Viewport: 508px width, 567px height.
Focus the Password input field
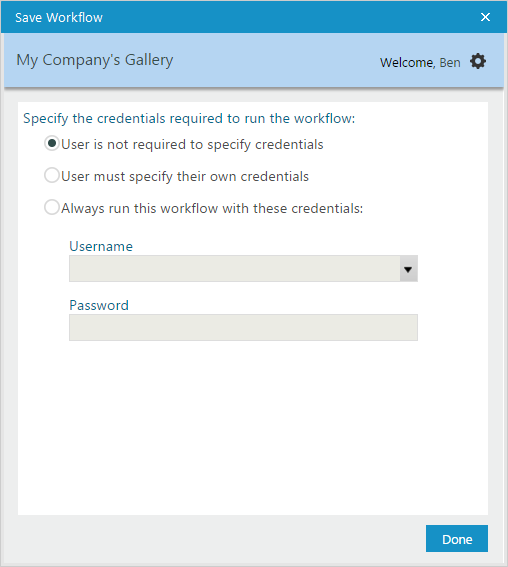(243, 328)
